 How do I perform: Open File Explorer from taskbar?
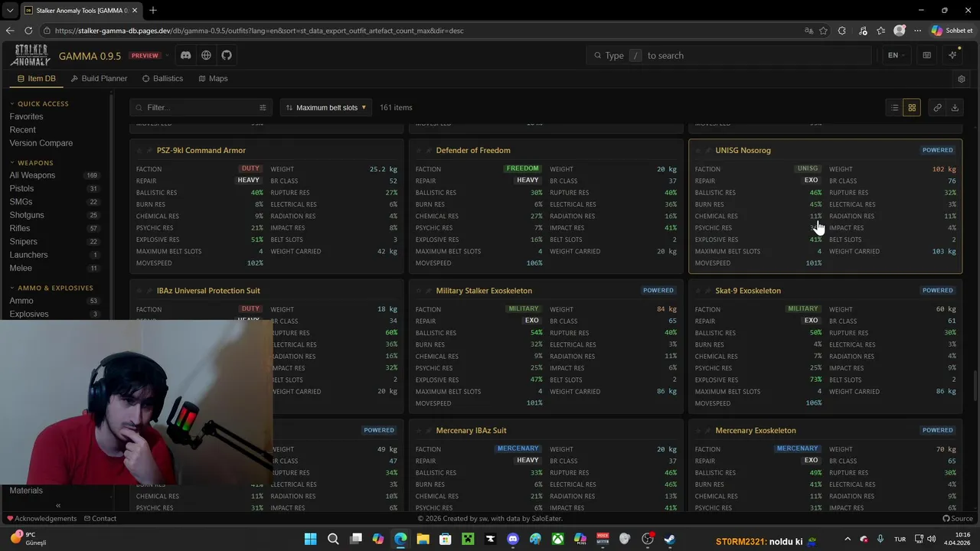pyautogui.click(x=423, y=540)
